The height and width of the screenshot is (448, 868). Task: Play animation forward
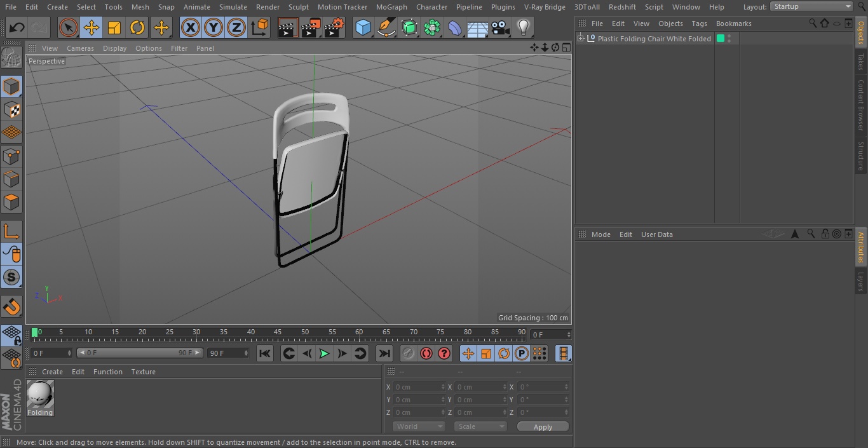324,353
